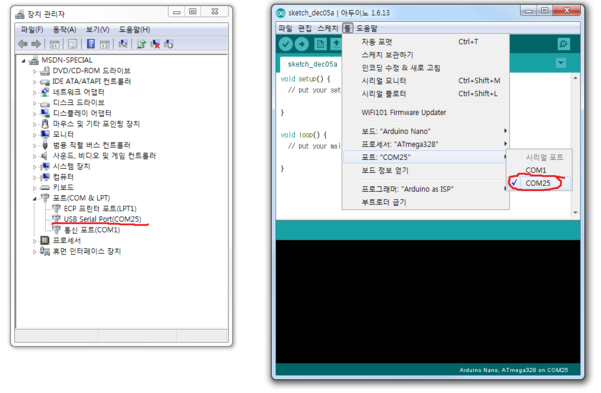Choose 시리얼 모니터 menu entry

point(425,81)
